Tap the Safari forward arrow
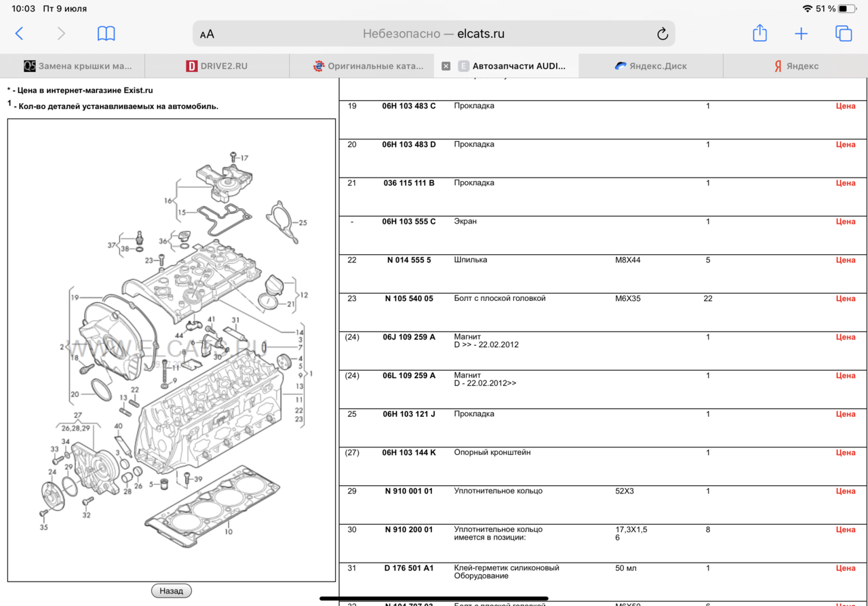 61,34
